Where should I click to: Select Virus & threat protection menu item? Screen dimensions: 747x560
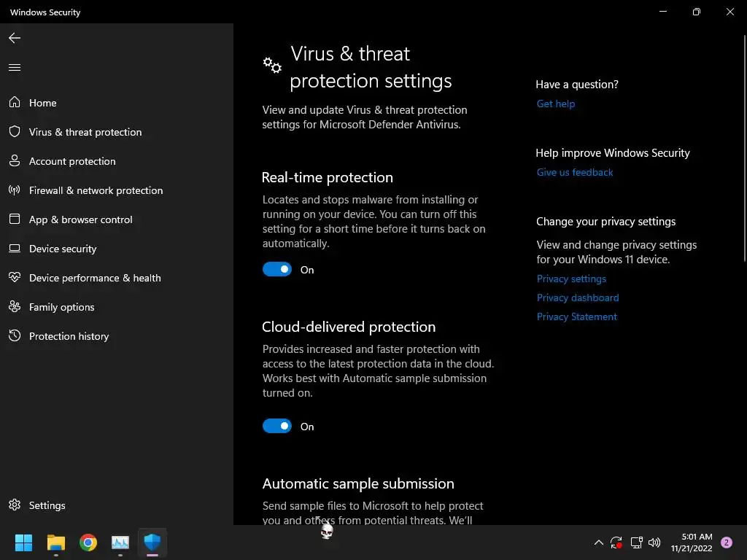click(85, 132)
